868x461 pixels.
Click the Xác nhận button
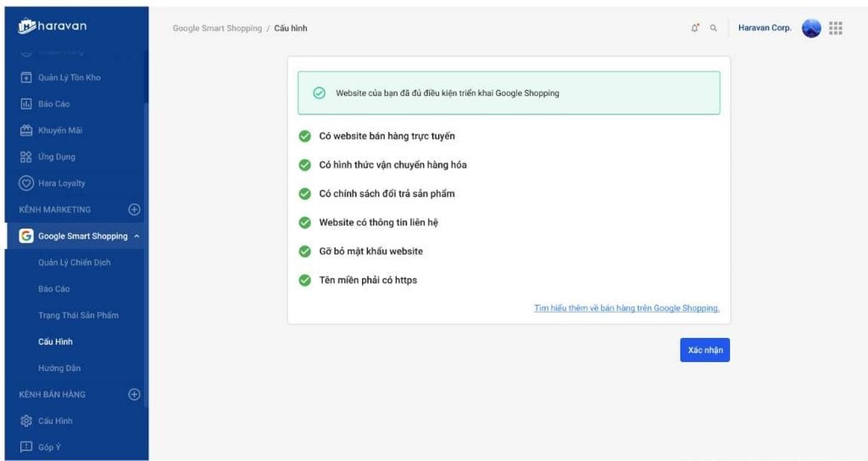pyautogui.click(x=704, y=350)
